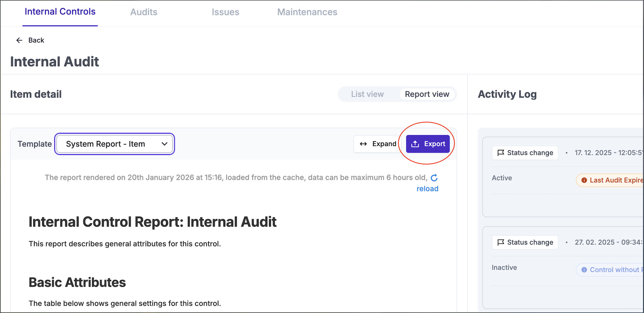Click the flag icon on first Status change
This screenshot has width=644, height=313.
pyautogui.click(x=500, y=153)
